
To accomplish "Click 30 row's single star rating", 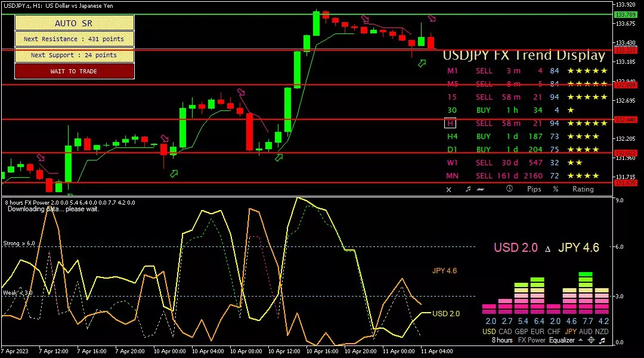I will [571, 110].
